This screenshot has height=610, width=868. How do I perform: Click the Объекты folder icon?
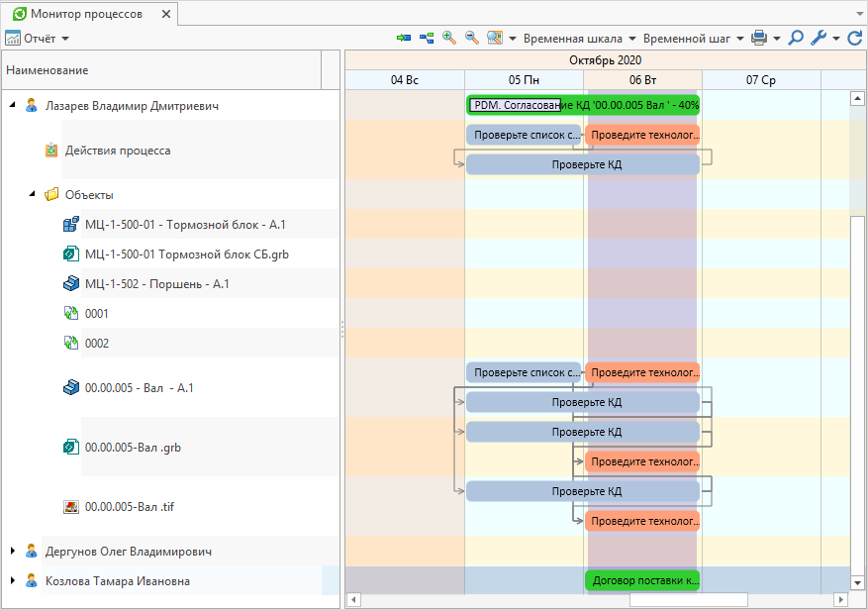(x=51, y=194)
